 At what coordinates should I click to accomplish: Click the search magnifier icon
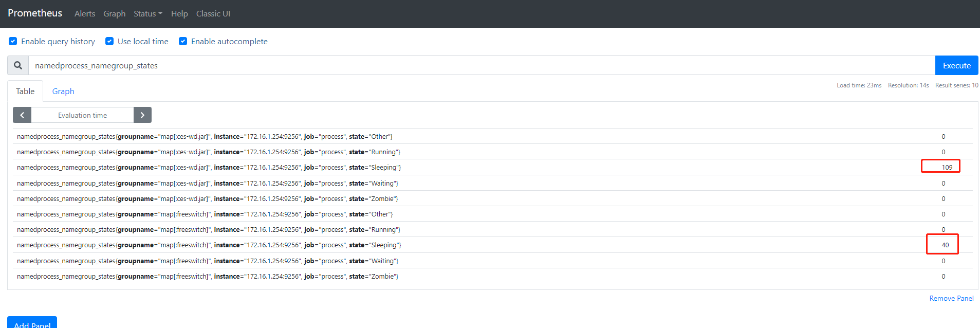(18, 65)
